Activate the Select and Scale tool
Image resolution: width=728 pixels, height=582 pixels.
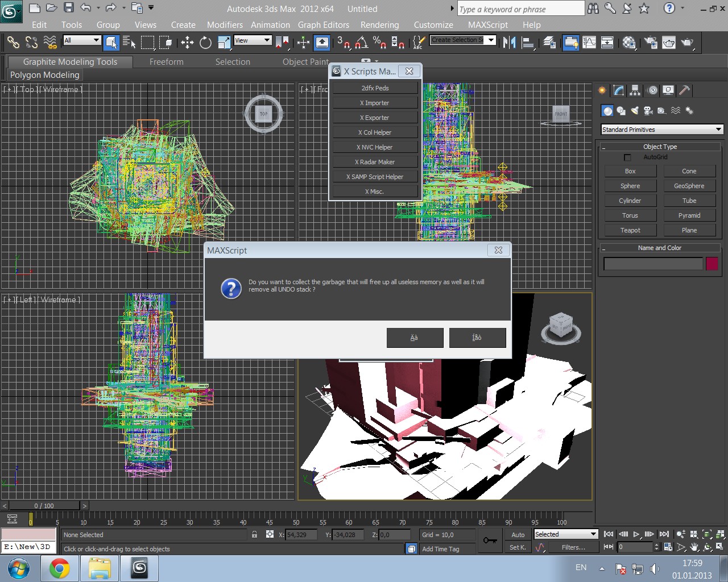(224, 42)
